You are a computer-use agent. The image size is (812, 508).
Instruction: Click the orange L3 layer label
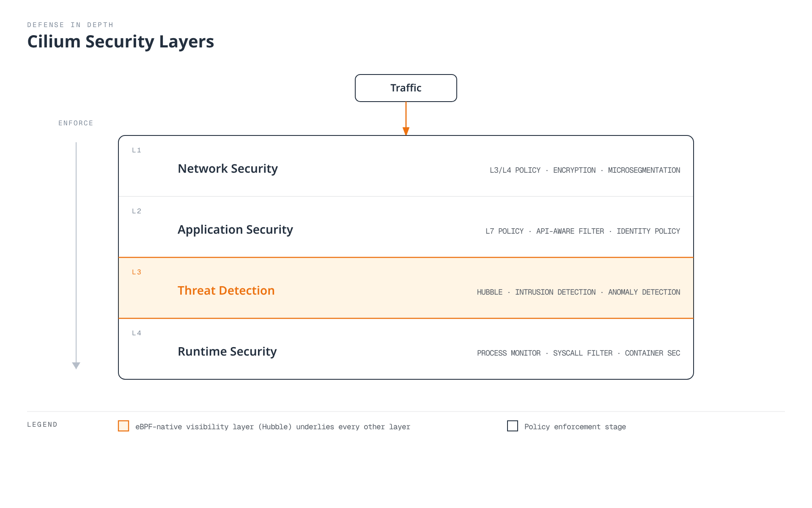coord(137,272)
